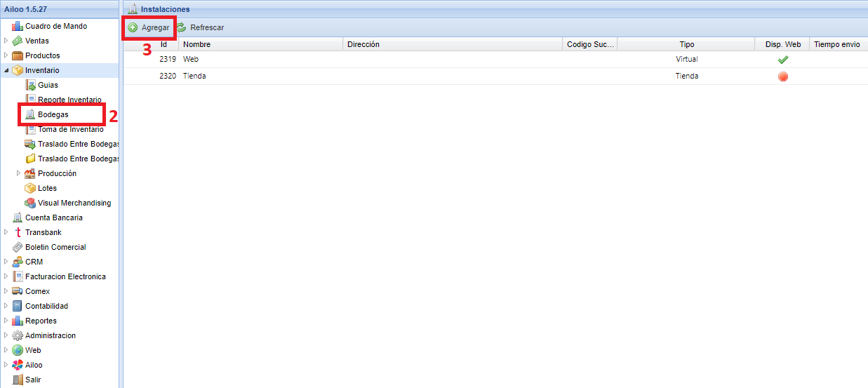Open the Lotes tree item

coord(48,188)
